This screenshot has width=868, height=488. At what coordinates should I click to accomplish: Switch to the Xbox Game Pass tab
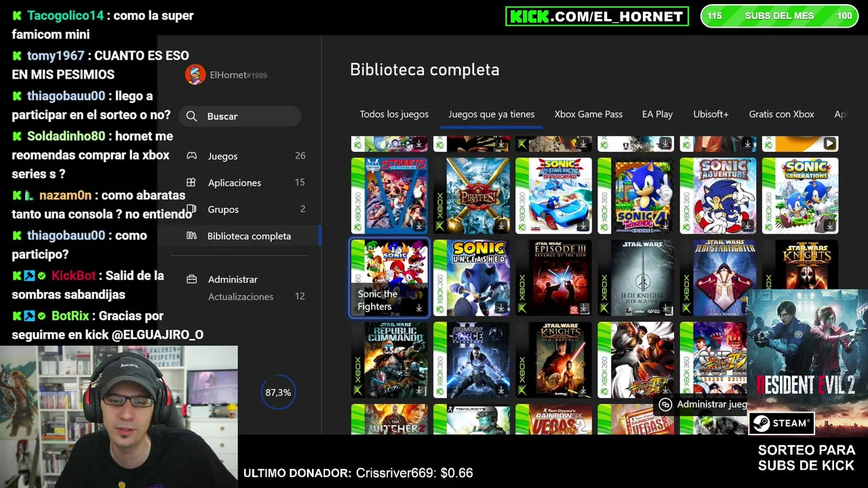tap(589, 114)
